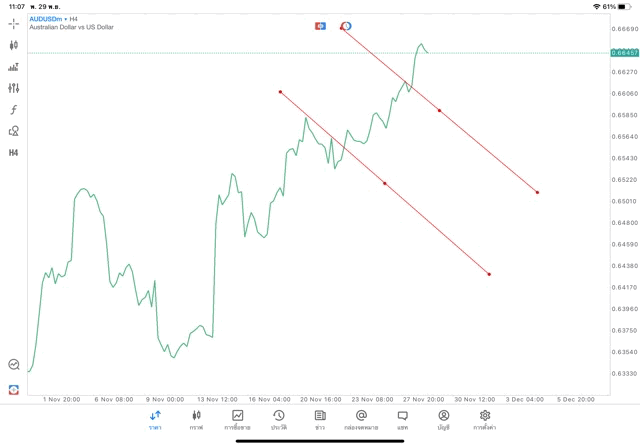Open chart settings sliders icon

coord(14,88)
